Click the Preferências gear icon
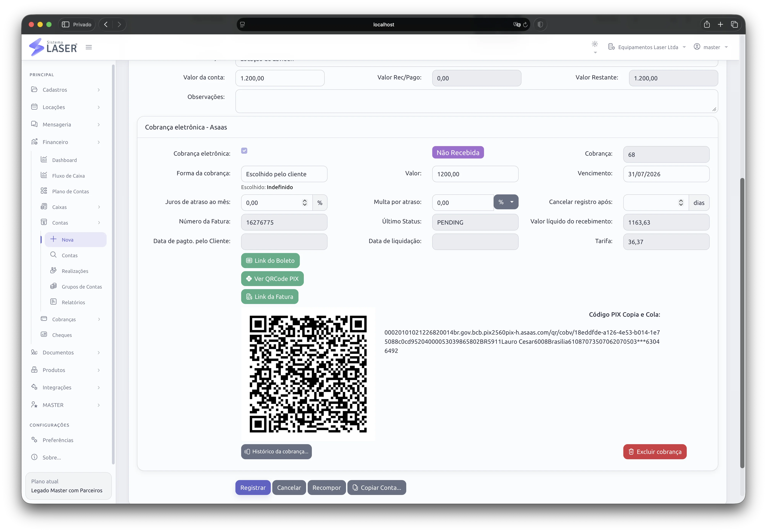The height and width of the screenshot is (532, 767). 34,439
